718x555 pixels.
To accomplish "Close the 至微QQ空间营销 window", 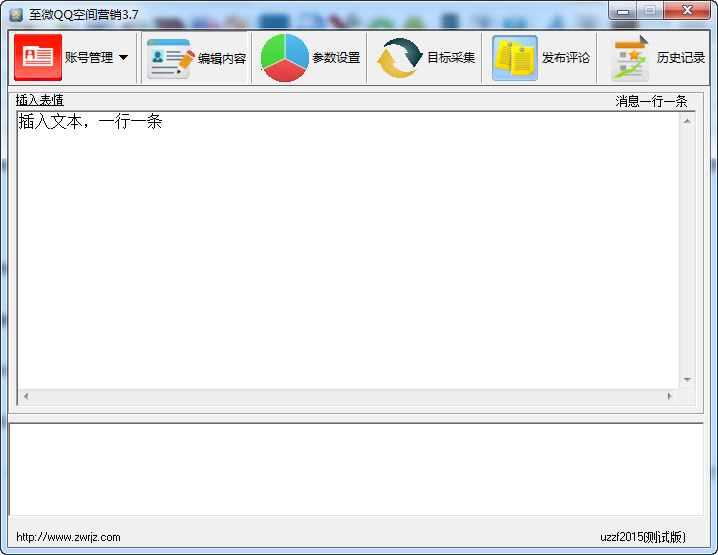I will pyautogui.click(x=687, y=11).
